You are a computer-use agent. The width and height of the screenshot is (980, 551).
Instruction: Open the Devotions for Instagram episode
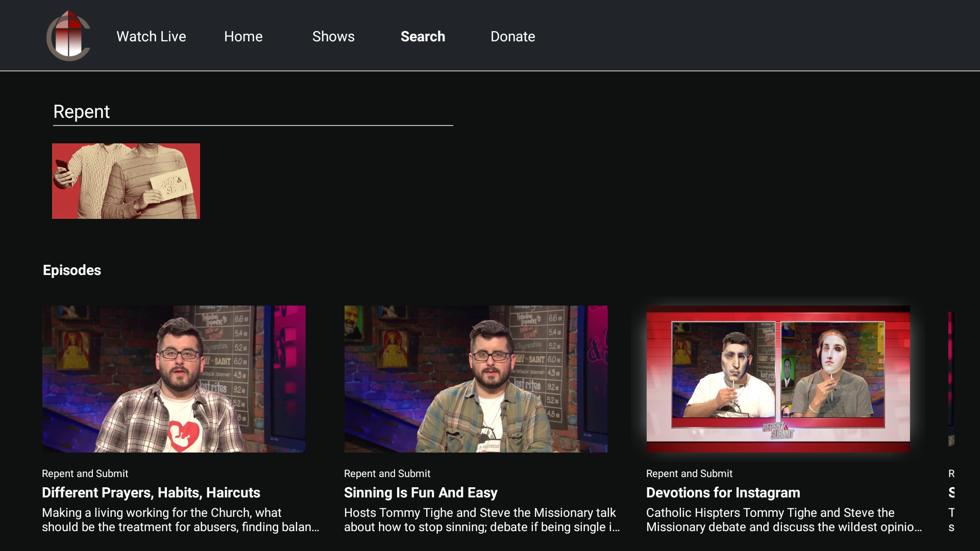[778, 379]
